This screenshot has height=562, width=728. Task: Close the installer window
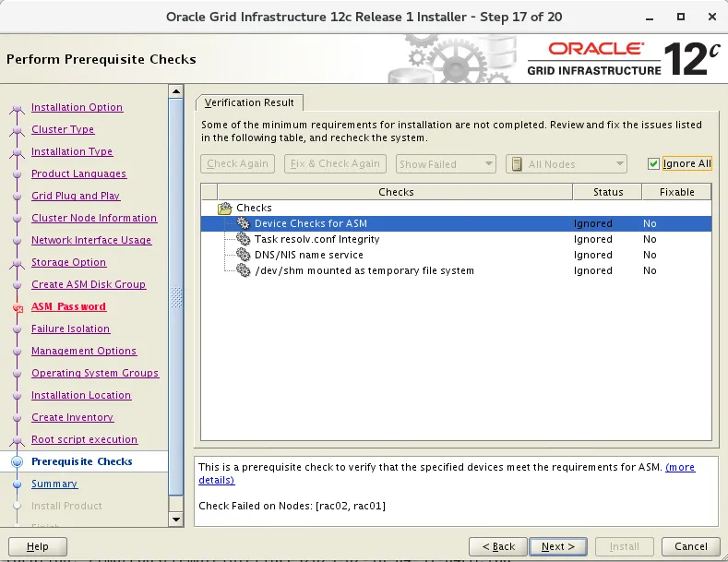click(x=711, y=17)
